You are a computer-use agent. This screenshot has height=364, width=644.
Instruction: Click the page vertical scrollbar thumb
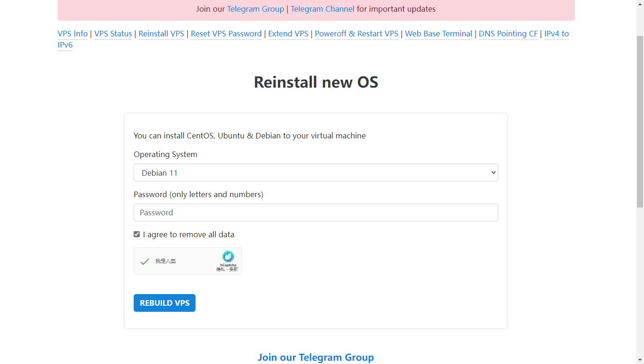pyautogui.click(x=640, y=121)
